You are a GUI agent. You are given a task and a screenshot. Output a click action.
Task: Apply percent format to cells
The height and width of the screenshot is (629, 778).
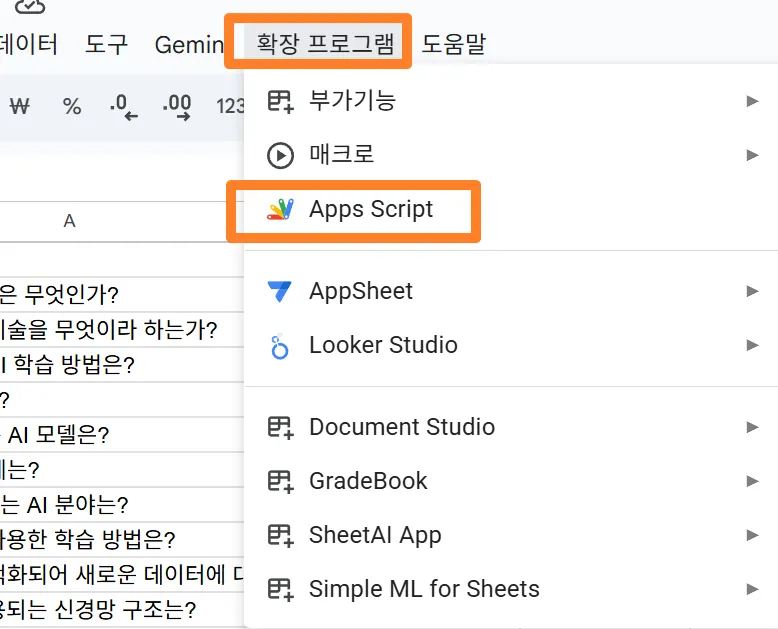point(72,106)
